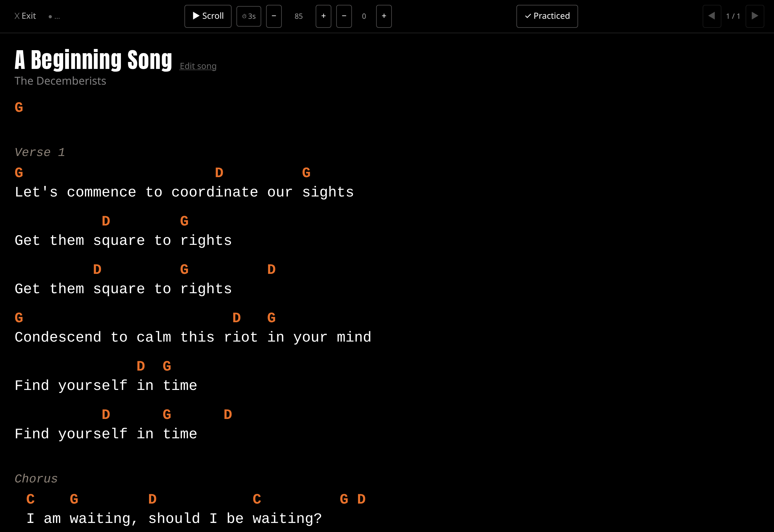Click the artist name The Decemberists

(x=60, y=81)
